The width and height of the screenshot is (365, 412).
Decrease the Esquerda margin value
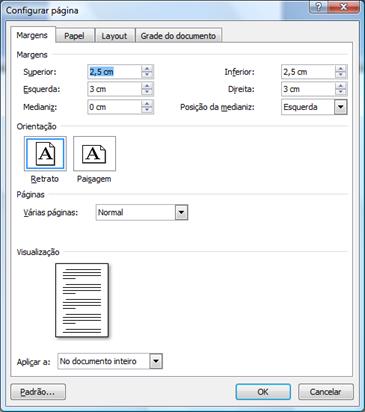[147, 93]
